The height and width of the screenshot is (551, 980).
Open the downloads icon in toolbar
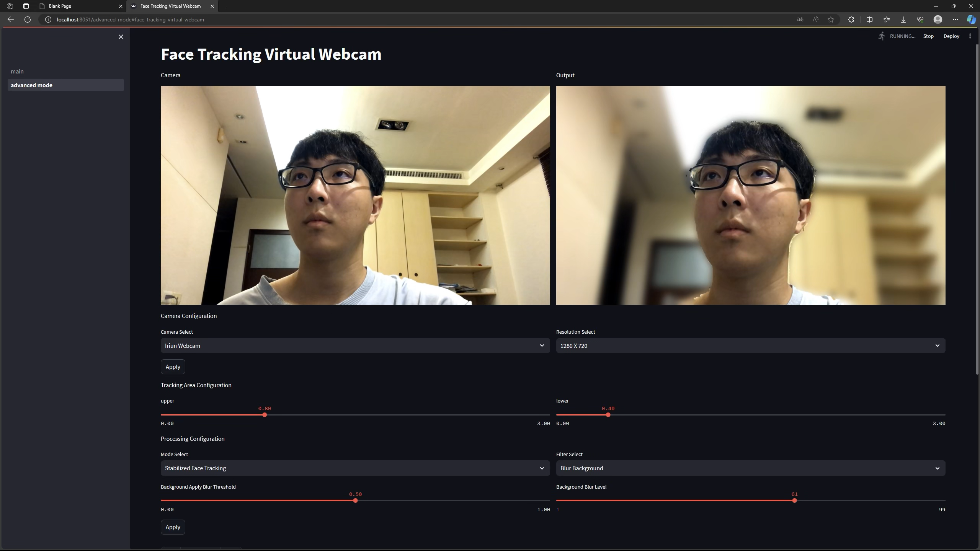point(903,20)
